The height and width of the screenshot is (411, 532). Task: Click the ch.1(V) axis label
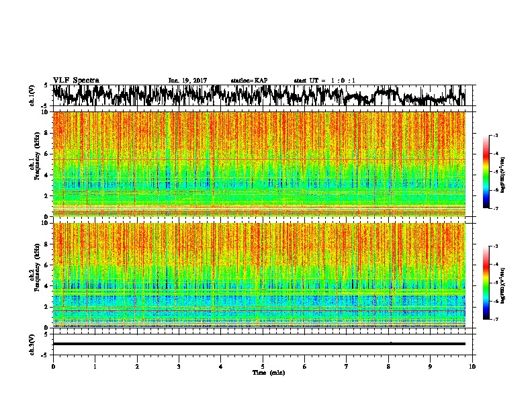(x=32, y=95)
